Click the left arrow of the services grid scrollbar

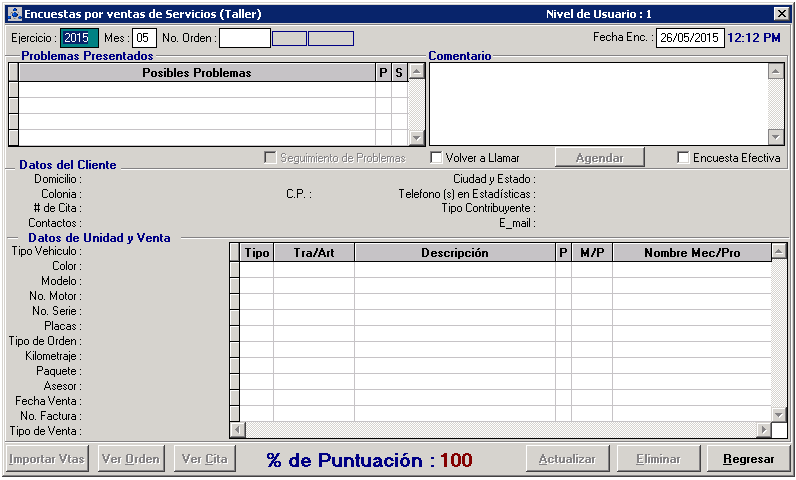237,430
